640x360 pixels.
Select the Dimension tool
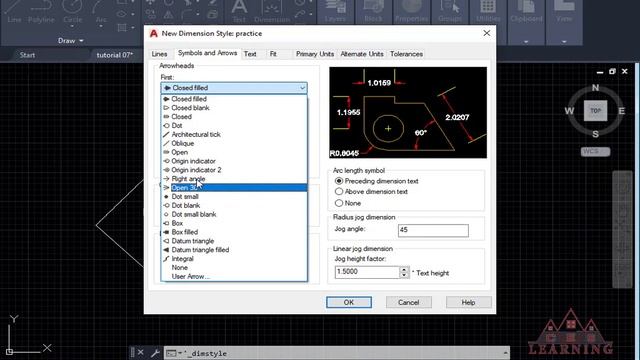tap(272, 11)
